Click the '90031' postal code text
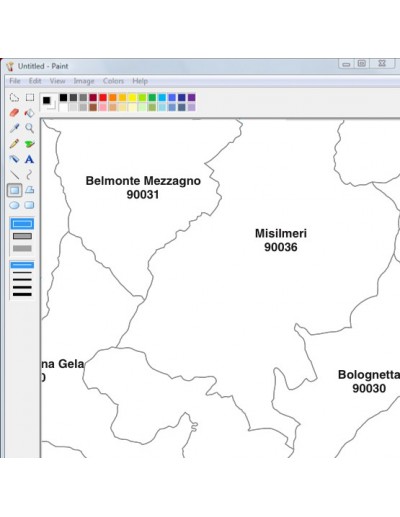The image size is (400, 517). coord(143,194)
